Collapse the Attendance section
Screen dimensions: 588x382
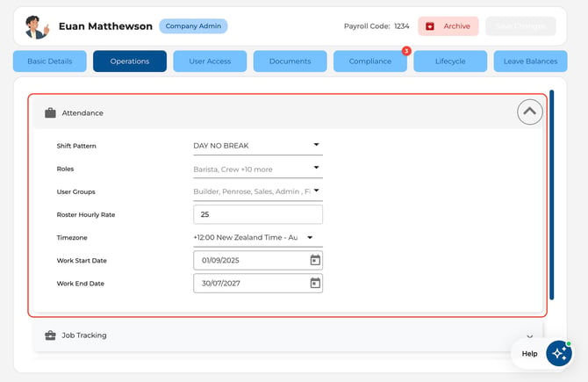529,112
